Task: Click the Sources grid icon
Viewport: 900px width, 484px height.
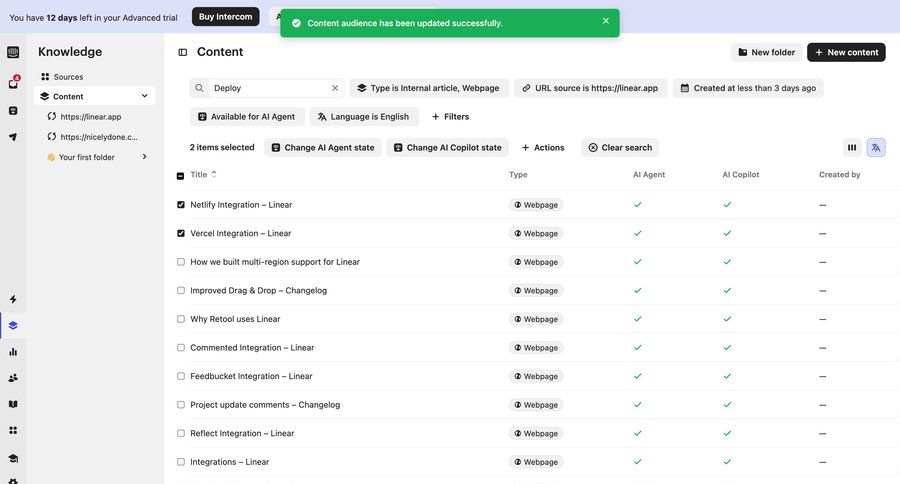Action: [x=45, y=76]
